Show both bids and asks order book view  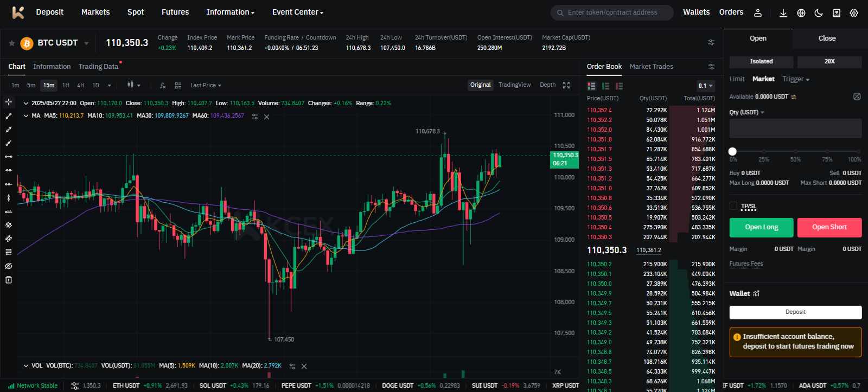click(591, 86)
